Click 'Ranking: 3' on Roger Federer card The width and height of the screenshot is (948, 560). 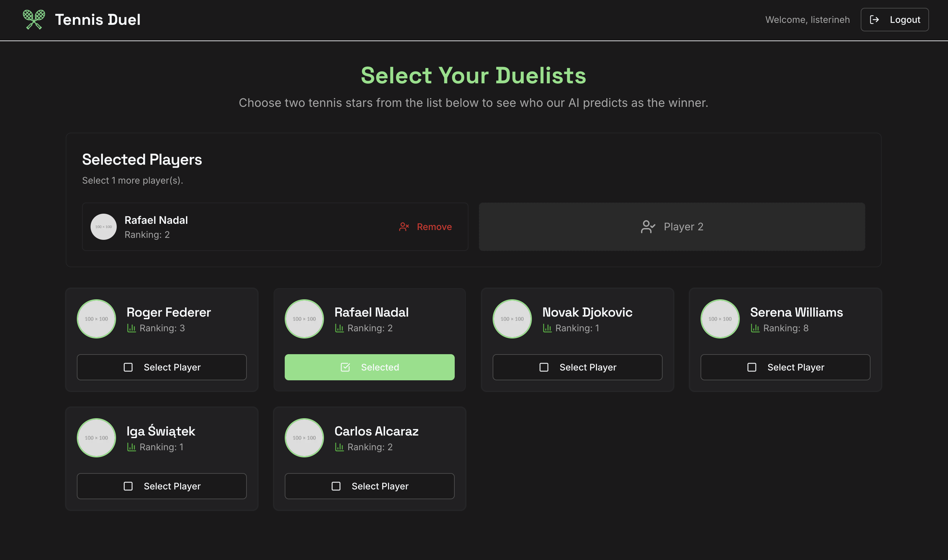[x=162, y=328]
